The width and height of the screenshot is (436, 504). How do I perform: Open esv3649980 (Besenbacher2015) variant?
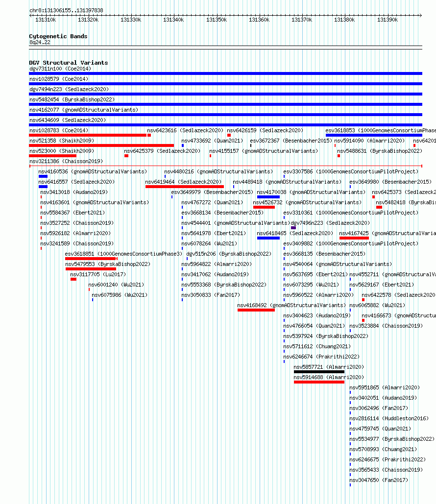[x=390, y=182]
